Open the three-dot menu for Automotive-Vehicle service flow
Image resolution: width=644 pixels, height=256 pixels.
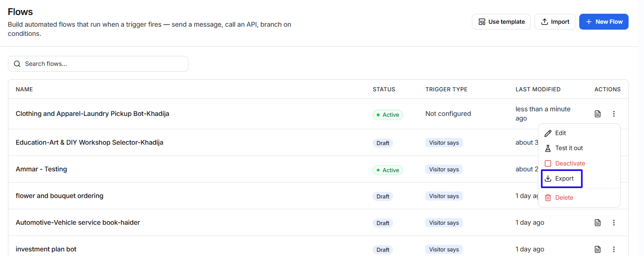(614, 223)
